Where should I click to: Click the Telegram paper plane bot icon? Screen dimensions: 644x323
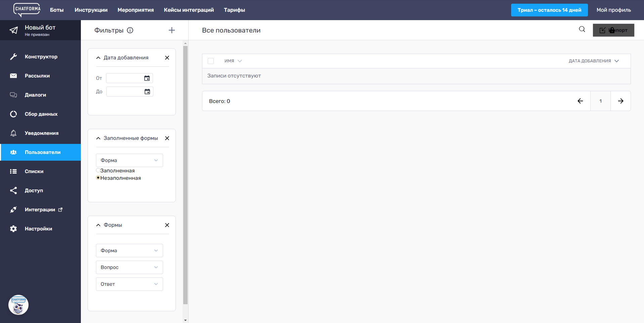[13, 30]
